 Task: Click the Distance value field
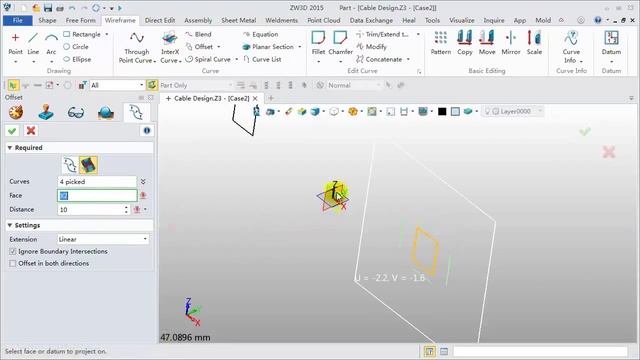pyautogui.click(x=90, y=209)
